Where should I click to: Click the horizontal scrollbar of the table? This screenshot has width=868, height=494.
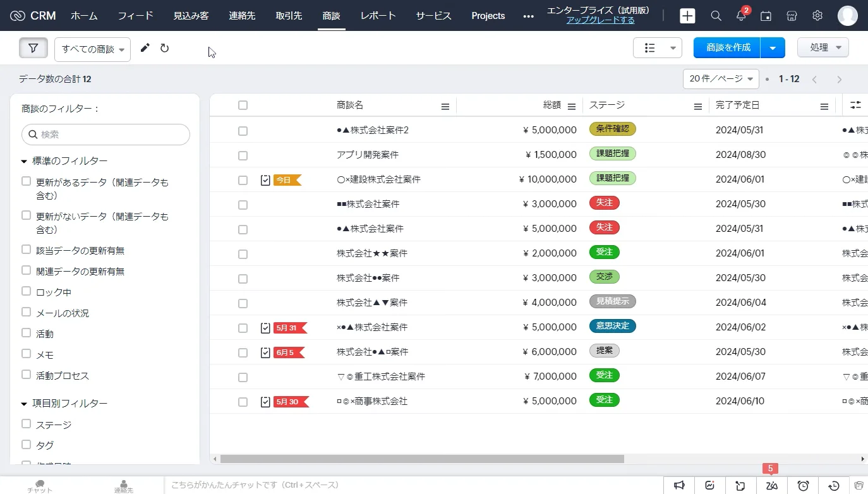pos(422,459)
